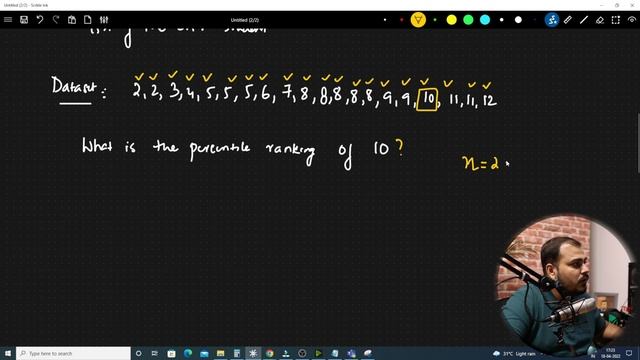Screen dimensions: 640x360
Task: Open Task View on the taskbar
Action: point(155,353)
